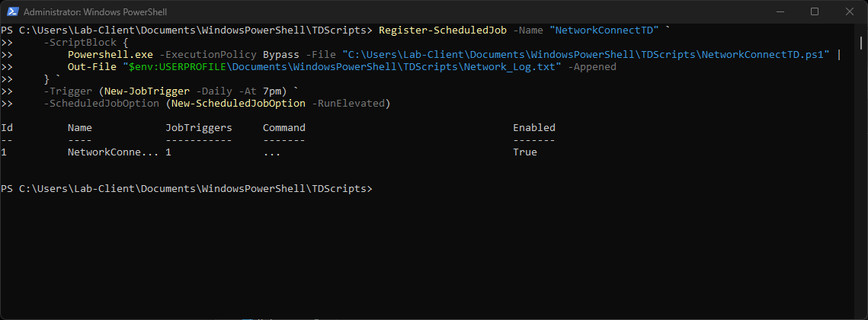Maximize the PowerShell window
868x320 pixels.
[815, 12]
